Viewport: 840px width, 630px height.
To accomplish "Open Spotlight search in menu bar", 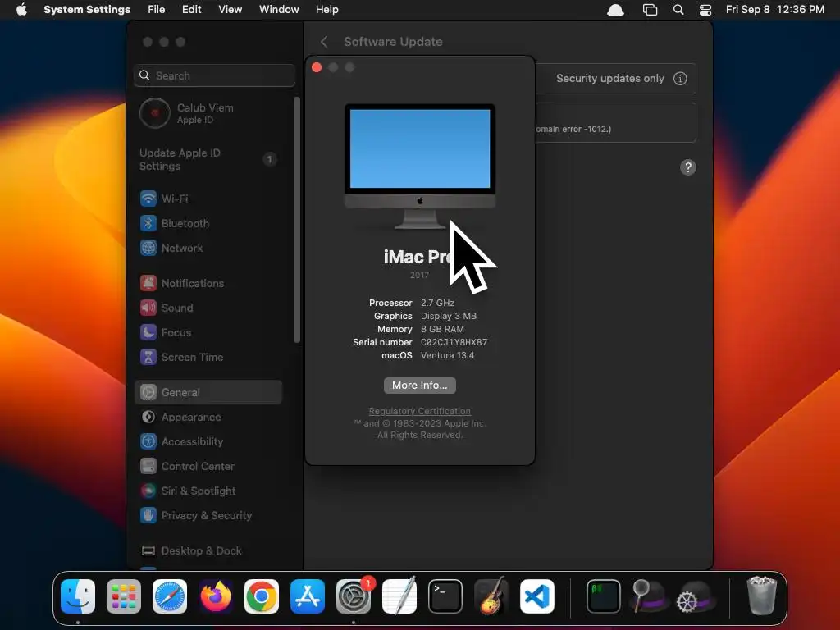I will [x=678, y=10].
